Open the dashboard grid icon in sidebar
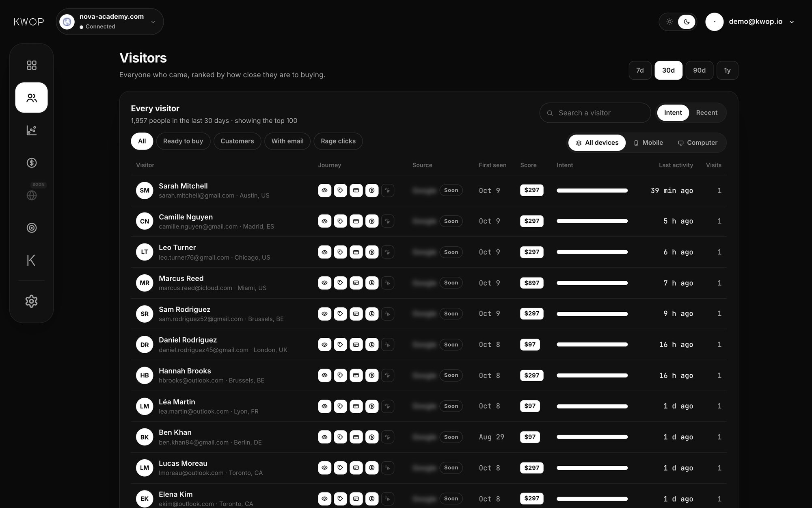This screenshot has width=812, height=508. (31, 65)
